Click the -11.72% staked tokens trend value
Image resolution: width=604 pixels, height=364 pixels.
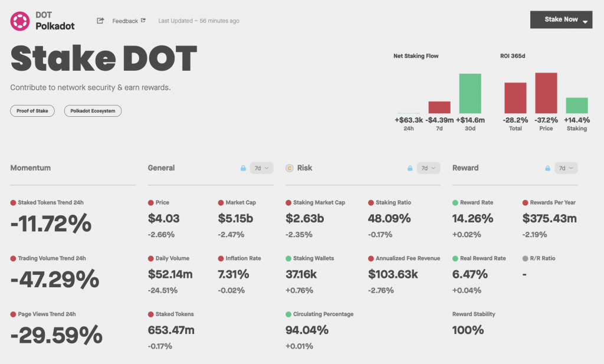click(51, 224)
